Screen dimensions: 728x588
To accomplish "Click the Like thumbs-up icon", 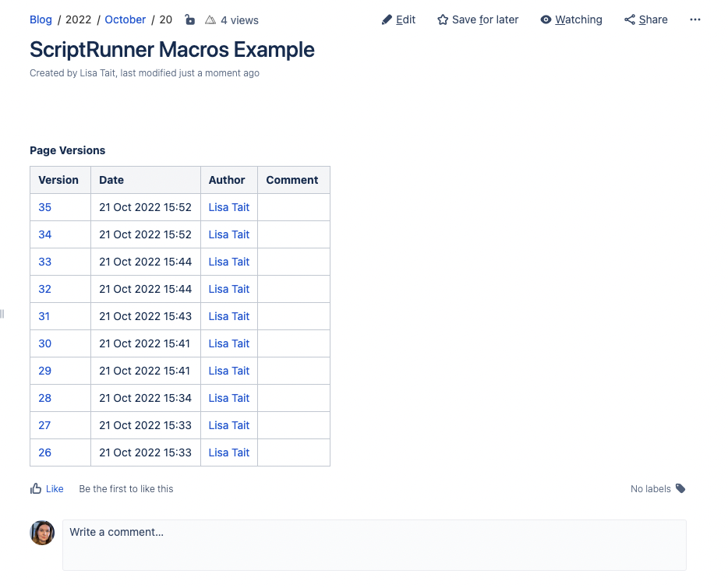I will tap(35, 488).
